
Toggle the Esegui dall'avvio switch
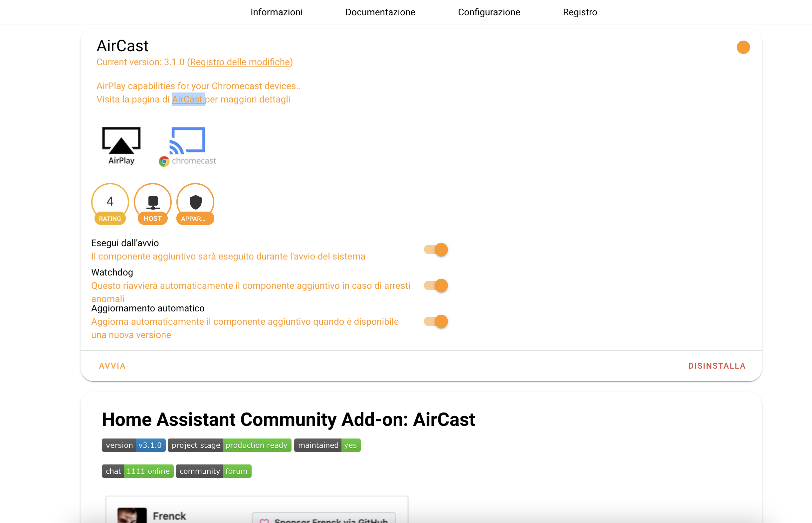click(436, 250)
